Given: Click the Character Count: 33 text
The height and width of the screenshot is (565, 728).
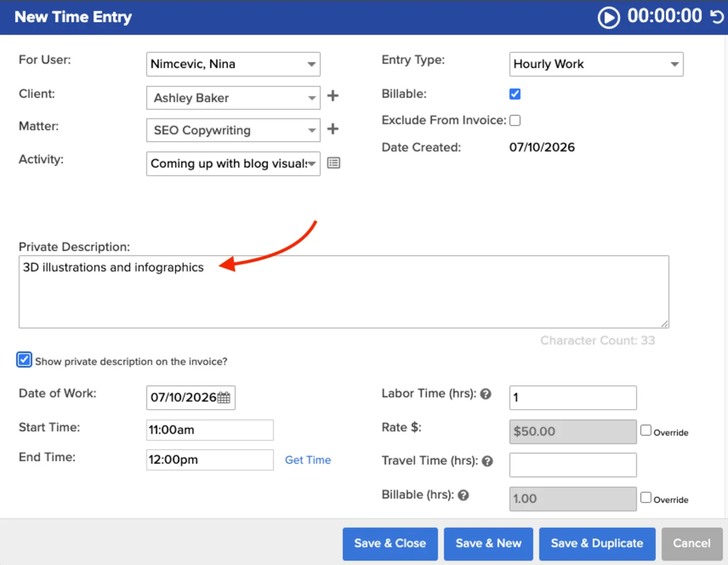Looking at the screenshot, I should coord(598,340).
